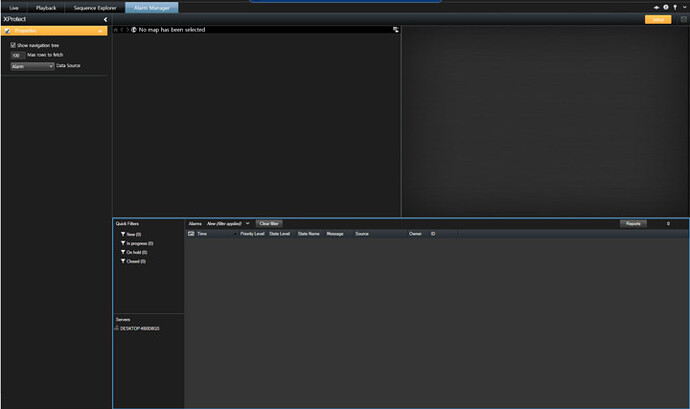The height and width of the screenshot is (409, 690).
Task: Switch to the Playback tab
Action: [46, 7]
